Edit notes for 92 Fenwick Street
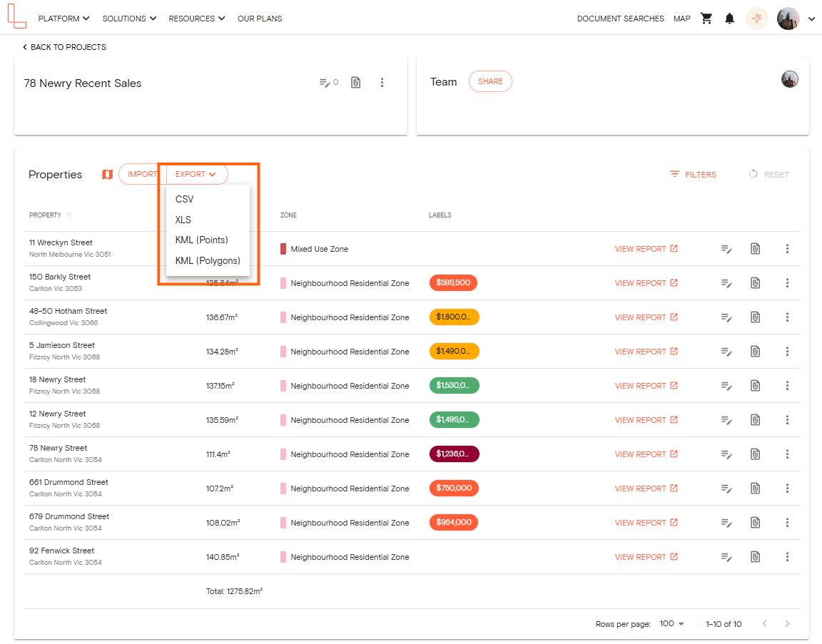 (726, 557)
